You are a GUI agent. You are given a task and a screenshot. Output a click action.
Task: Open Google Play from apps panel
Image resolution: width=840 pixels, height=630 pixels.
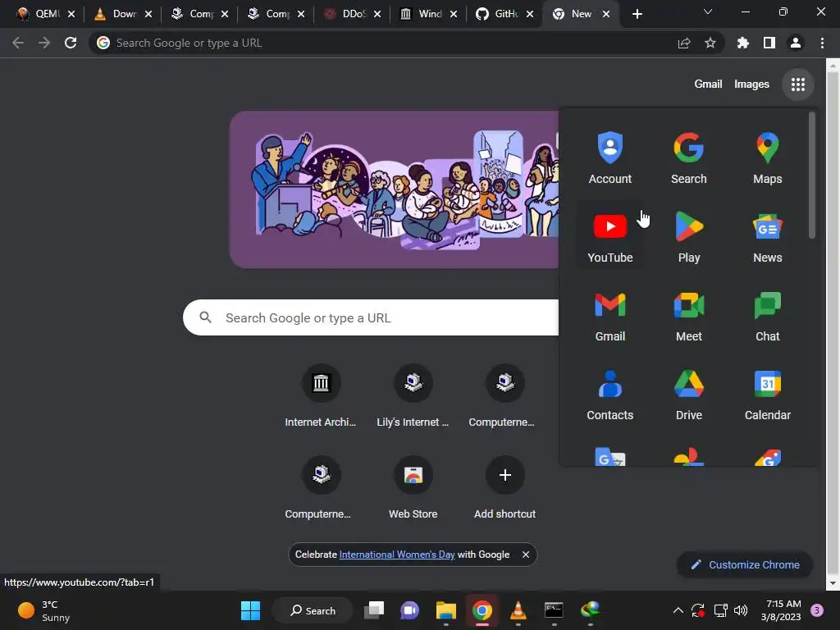(x=688, y=237)
